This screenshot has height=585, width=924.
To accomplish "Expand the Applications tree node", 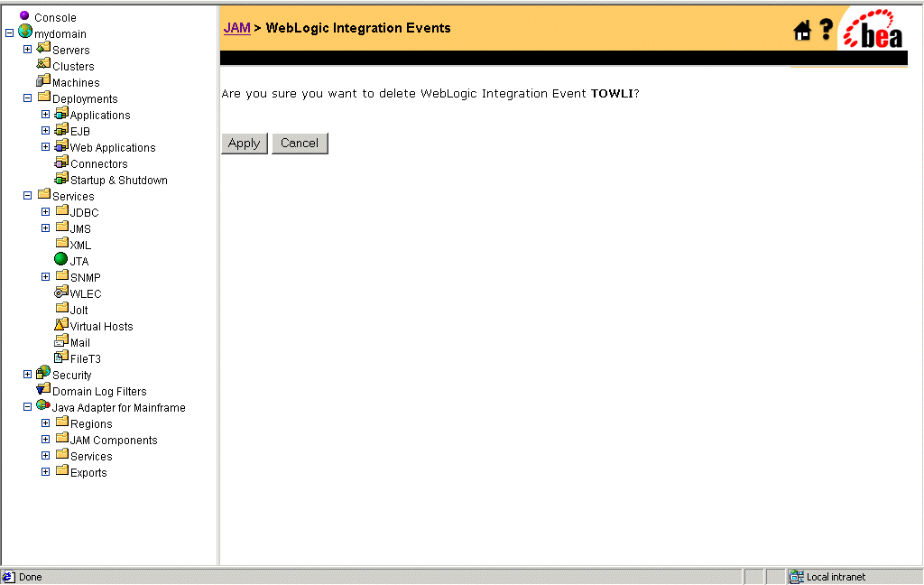I will [x=45, y=114].
